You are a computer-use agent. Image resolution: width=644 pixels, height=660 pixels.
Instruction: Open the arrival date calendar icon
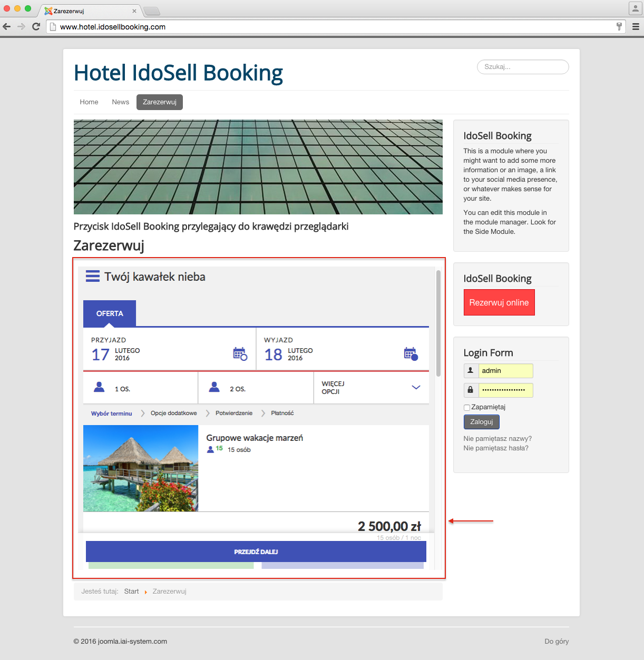(240, 353)
